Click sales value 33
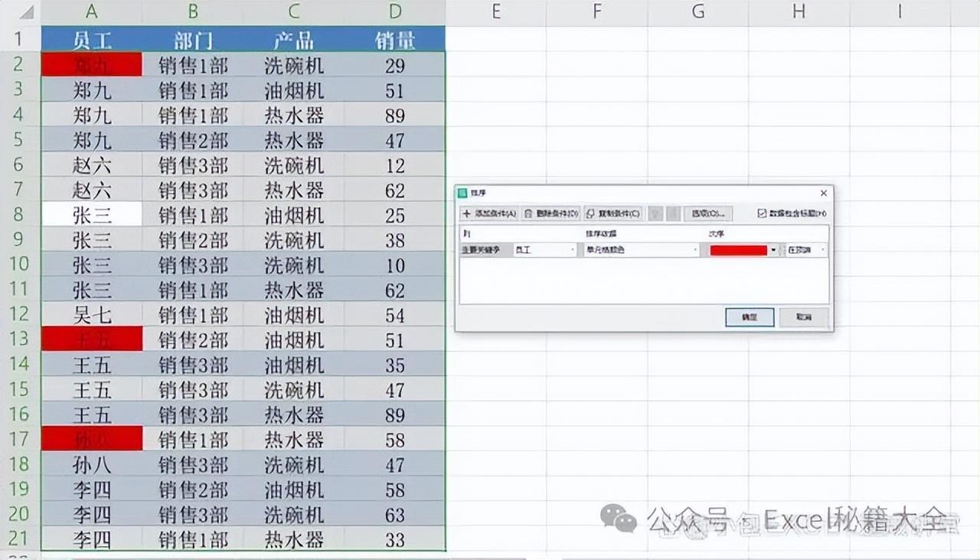 click(x=395, y=539)
